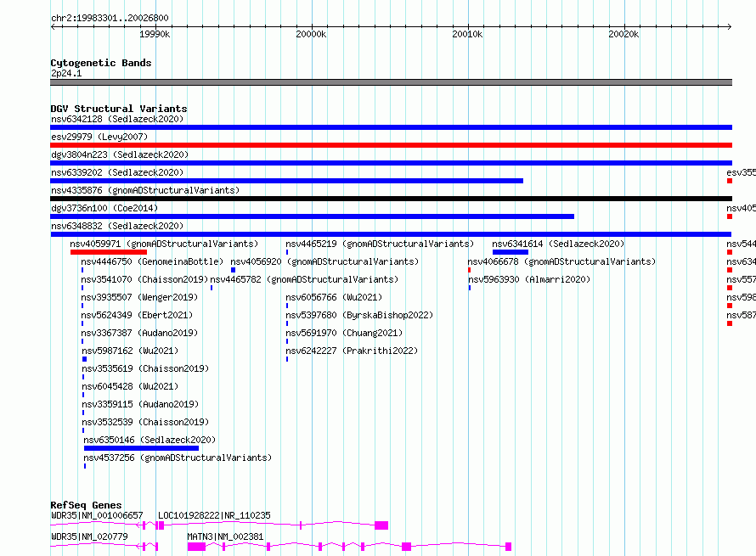Screen dimensions: 756x556
Task: Click nsv3532539 (Chaisson2019) label
Action: (x=145, y=422)
